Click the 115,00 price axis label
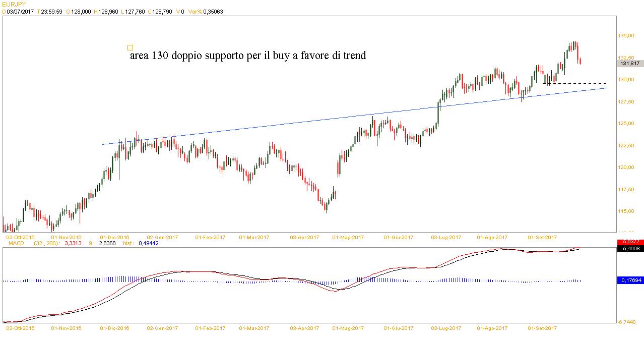Screen dimensions: 644x337 (626, 211)
